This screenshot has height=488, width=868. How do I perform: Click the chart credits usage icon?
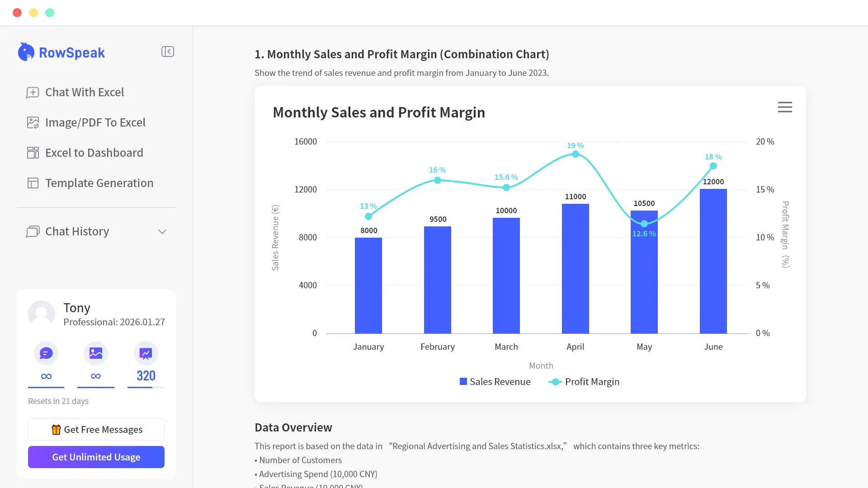pos(145,353)
